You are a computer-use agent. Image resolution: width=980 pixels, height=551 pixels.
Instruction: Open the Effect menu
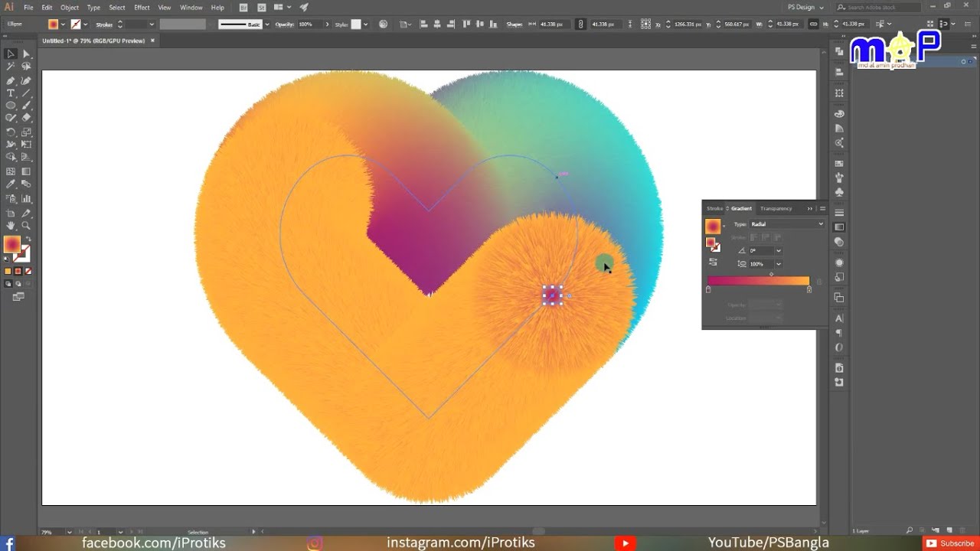(x=142, y=8)
